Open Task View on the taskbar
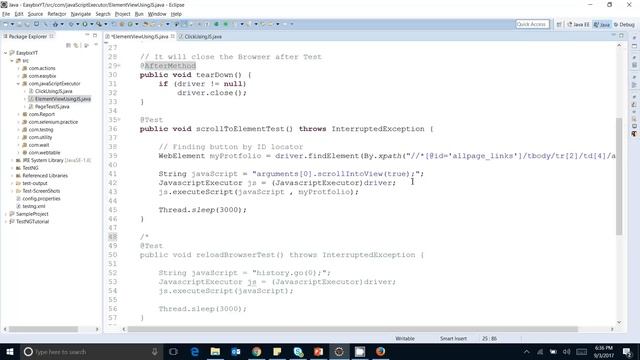This screenshot has height=360, width=640. click(x=173, y=352)
